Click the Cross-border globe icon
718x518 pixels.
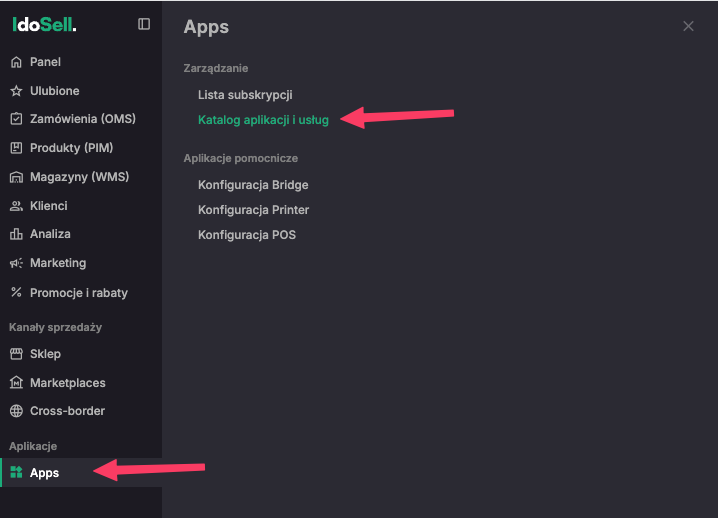16,411
